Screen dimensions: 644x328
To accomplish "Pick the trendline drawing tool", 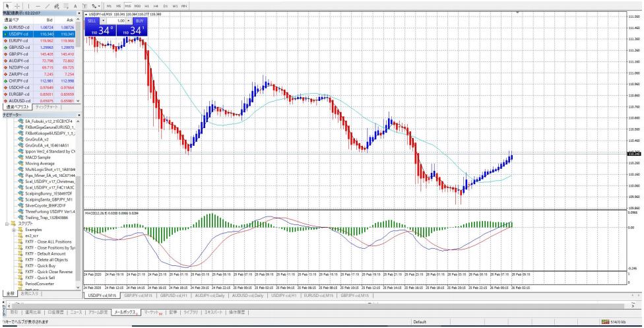I will tap(48, 6).
